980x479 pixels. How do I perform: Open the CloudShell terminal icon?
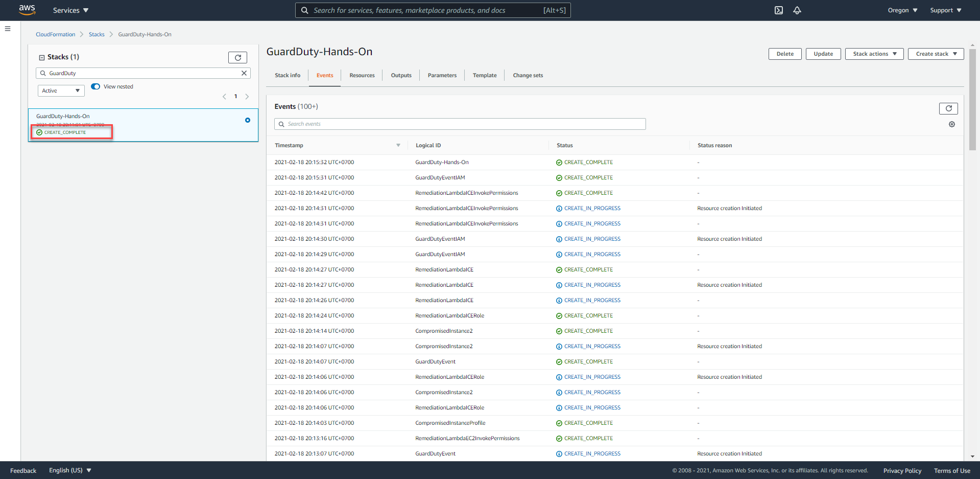click(x=779, y=10)
